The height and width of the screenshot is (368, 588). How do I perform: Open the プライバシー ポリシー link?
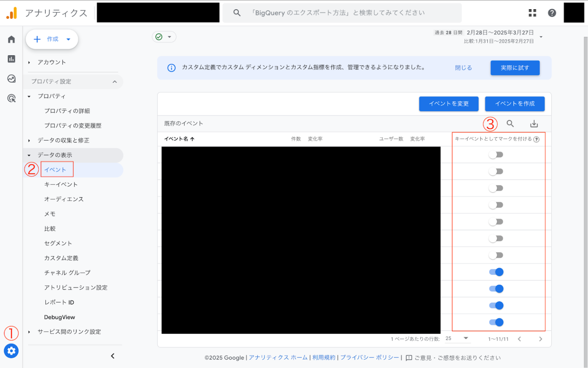[369, 357]
